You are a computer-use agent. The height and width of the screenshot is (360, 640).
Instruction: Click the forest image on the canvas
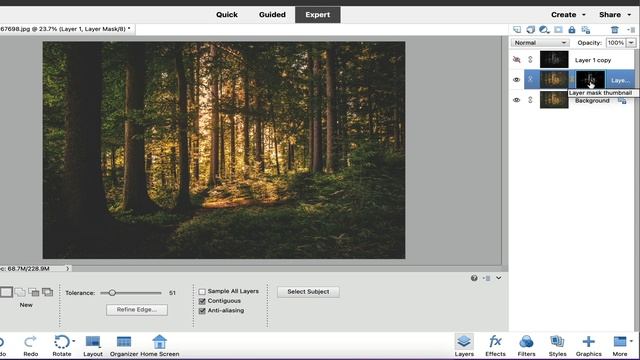click(224, 150)
